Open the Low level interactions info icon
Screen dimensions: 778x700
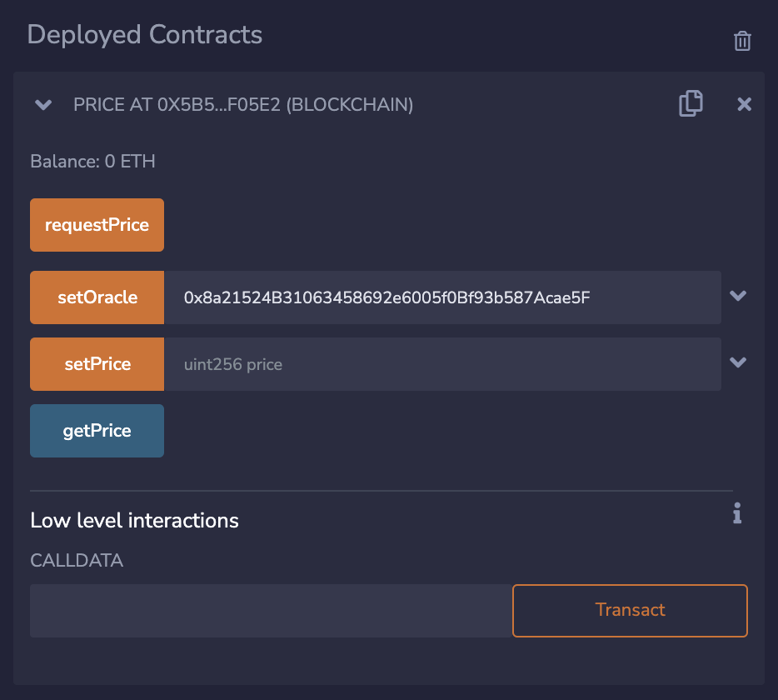(x=736, y=513)
